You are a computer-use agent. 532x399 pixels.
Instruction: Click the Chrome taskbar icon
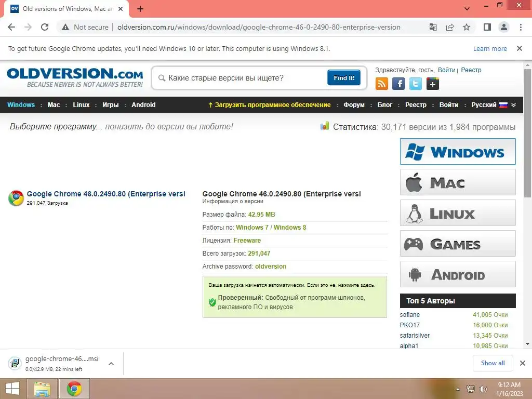point(74,389)
